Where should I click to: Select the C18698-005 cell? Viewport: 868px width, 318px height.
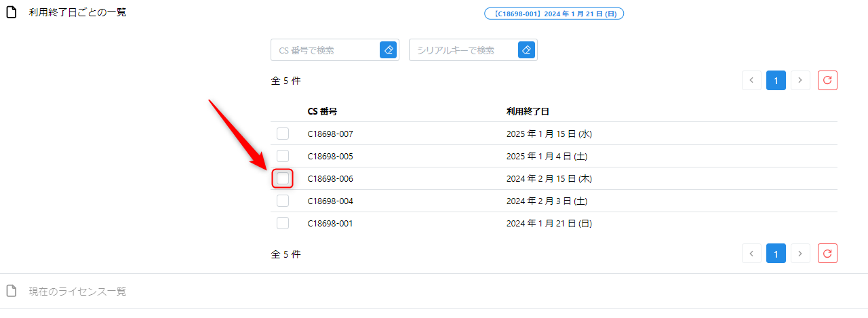click(x=330, y=156)
